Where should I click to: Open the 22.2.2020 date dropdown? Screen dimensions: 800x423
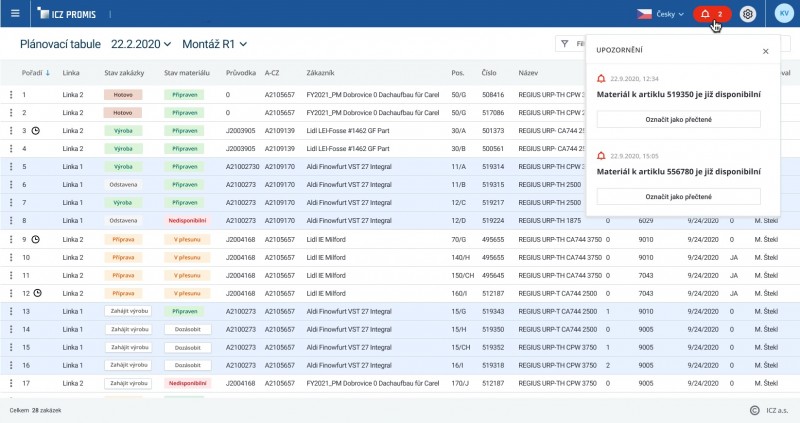[x=141, y=45]
